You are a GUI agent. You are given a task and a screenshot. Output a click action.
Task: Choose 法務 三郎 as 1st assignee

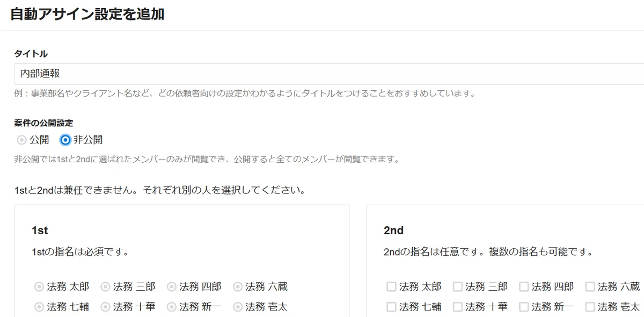pyautogui.click(x=106, y=287)
